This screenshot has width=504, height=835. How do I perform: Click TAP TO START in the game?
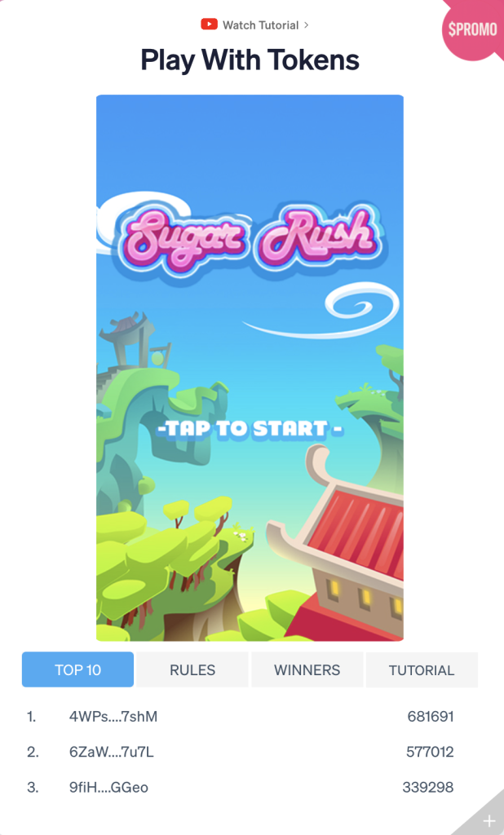[x=250, y=429]
